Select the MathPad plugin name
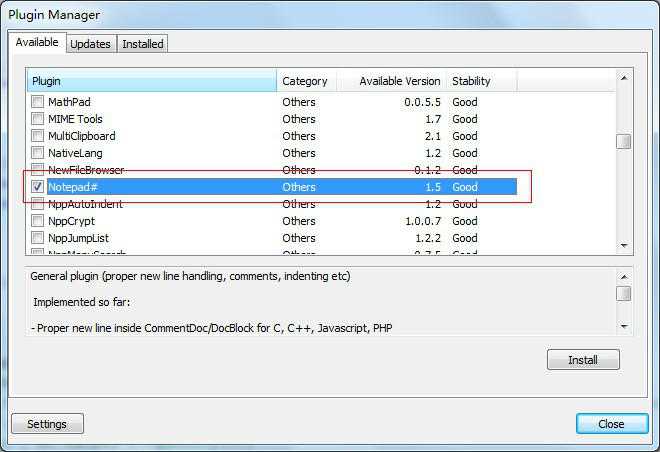The image size is (660, 452). tap(69, 102)
